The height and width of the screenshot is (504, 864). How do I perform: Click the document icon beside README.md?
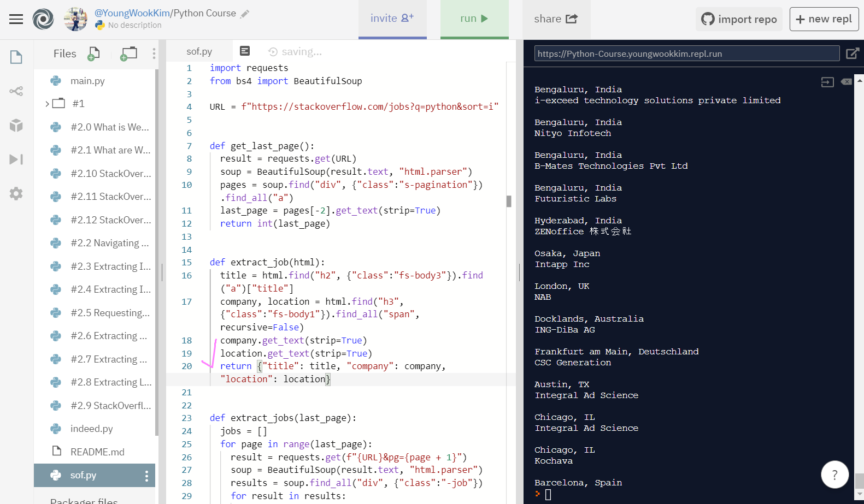[56, 451]
